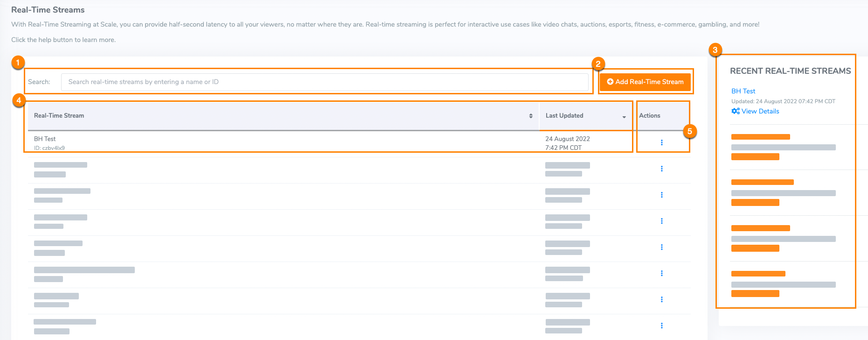Sort by the Real-Time Stream column arrows
Image resolution: width=868 pixels, height=340 pixels.
pyautogui.click(x=531, y=116)
